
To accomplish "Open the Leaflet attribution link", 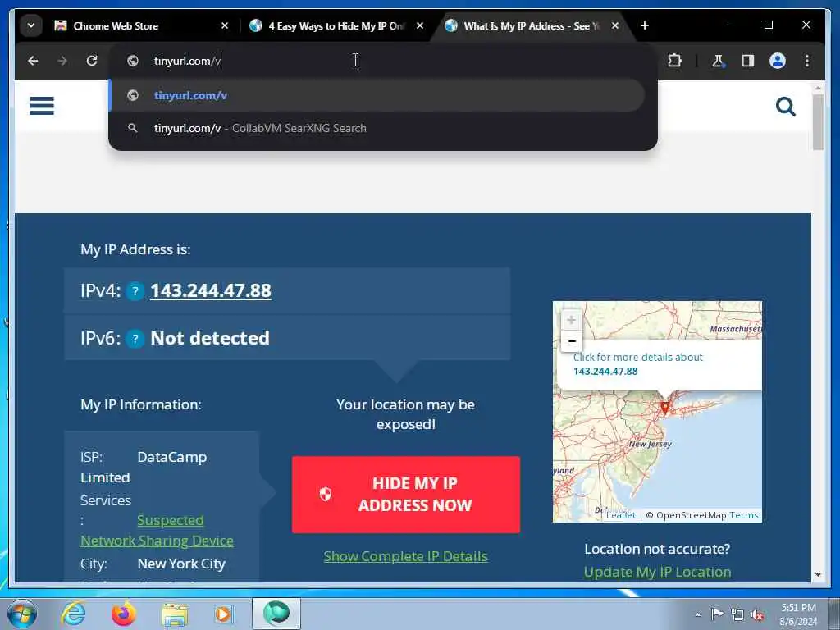I will click(621, 515).
